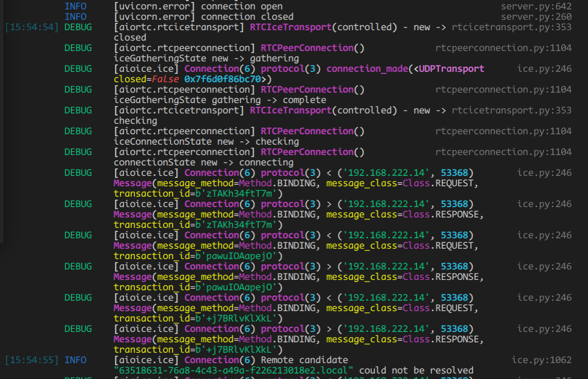The width and height of the screenshot is (588, 379).
Task: Click the ice.py:1062 reference
Action: click(542, 360)
